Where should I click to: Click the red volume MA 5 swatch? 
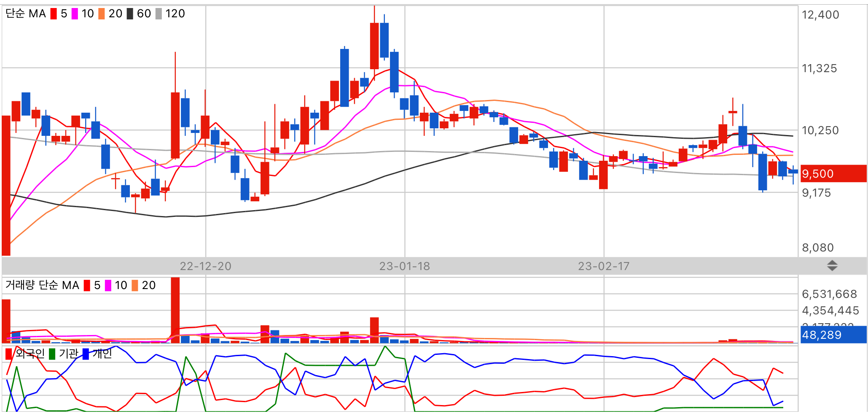[x=87, y=286]
